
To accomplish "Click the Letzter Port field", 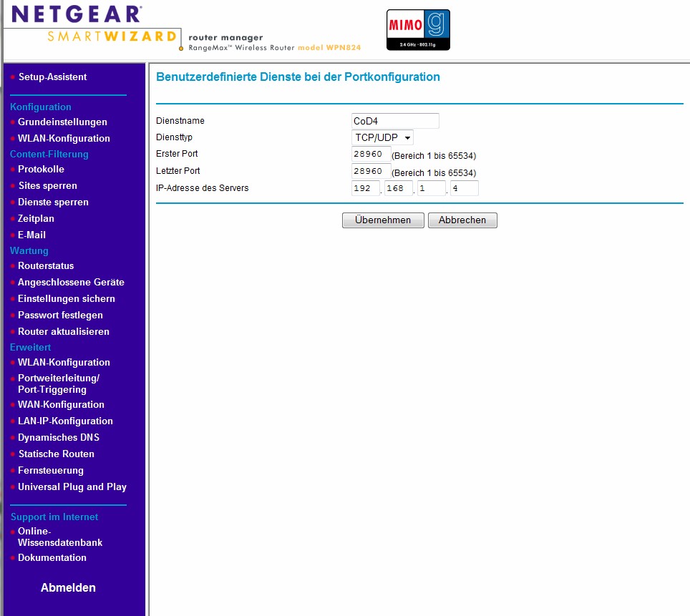I will click(x=371, y=171).
